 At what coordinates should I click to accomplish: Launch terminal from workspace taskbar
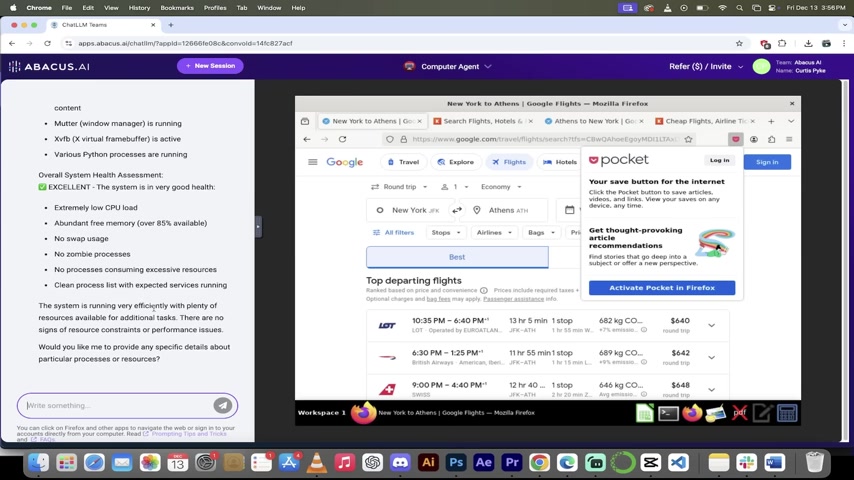click(x=668, y=413)
